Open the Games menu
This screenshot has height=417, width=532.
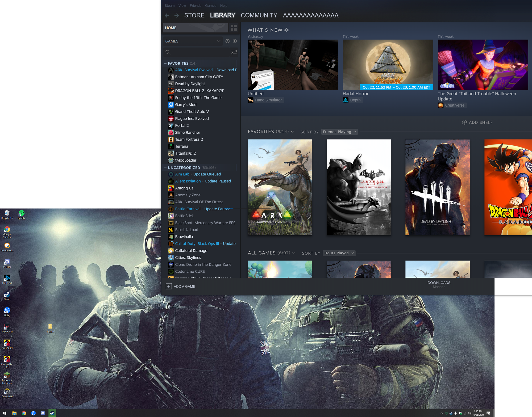click(211, 6)
